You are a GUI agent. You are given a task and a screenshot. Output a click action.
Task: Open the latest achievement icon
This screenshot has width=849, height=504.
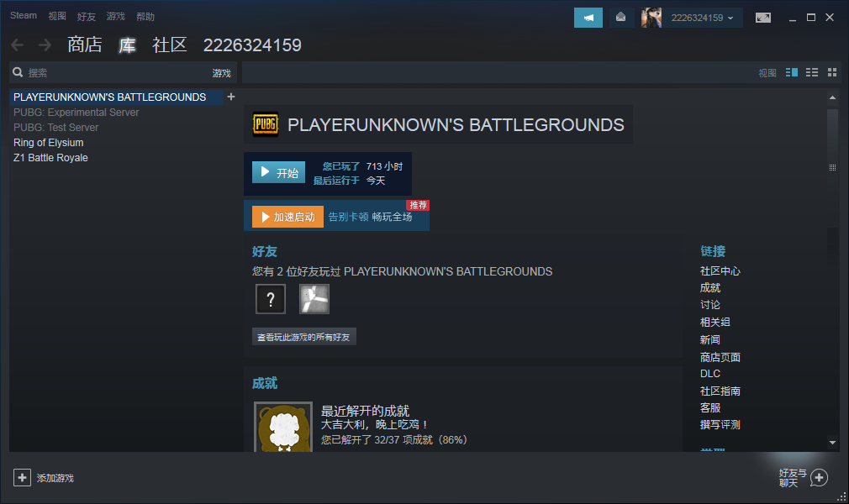click(283, 427)
